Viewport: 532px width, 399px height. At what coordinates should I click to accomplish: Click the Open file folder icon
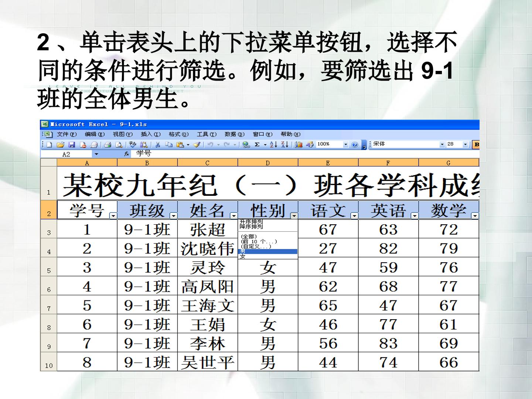[61, 144]
